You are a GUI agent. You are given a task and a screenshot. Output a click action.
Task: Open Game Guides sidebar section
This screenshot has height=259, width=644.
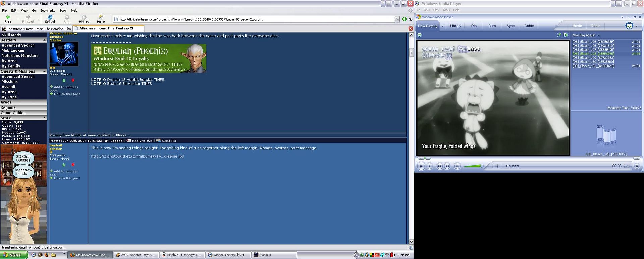(x=13, y=113)
